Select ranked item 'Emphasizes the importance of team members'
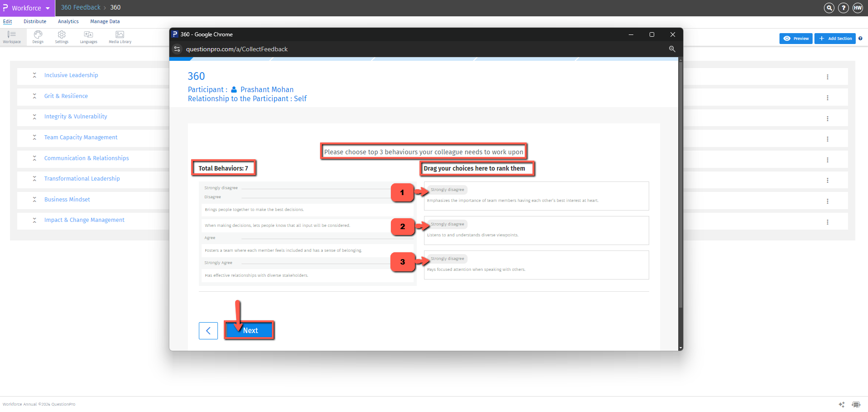Image resolution: width=868 pixels, height=412 pixels. pyautogui.click(x=536, y=196)
